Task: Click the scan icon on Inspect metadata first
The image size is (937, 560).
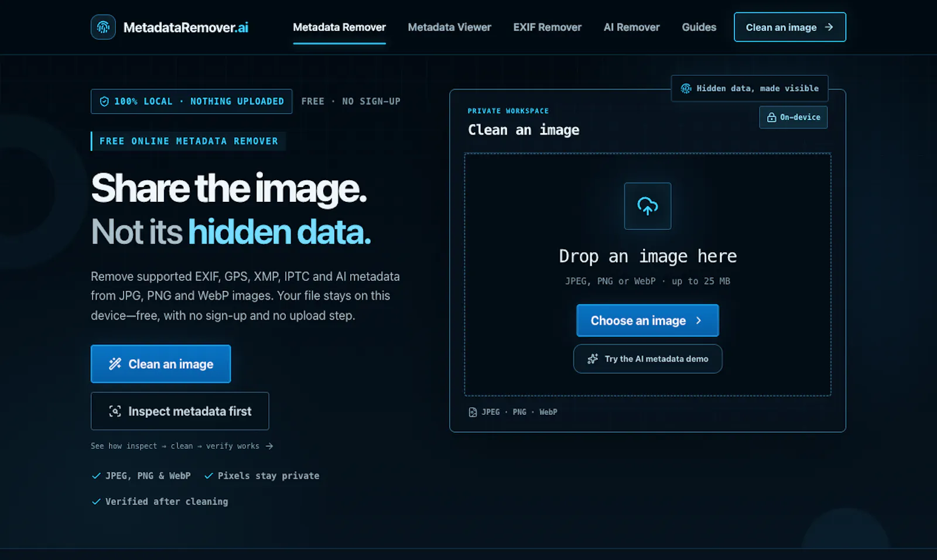Action: (115, 411)
